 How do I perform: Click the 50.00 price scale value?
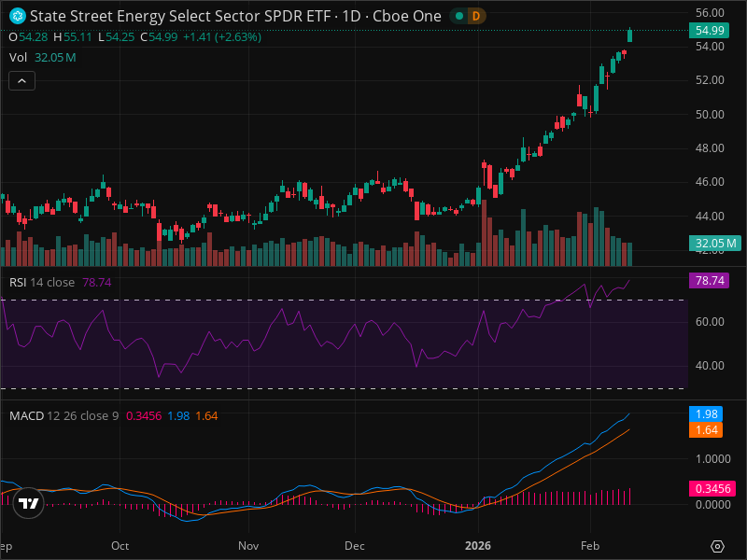tap(710, 114)
